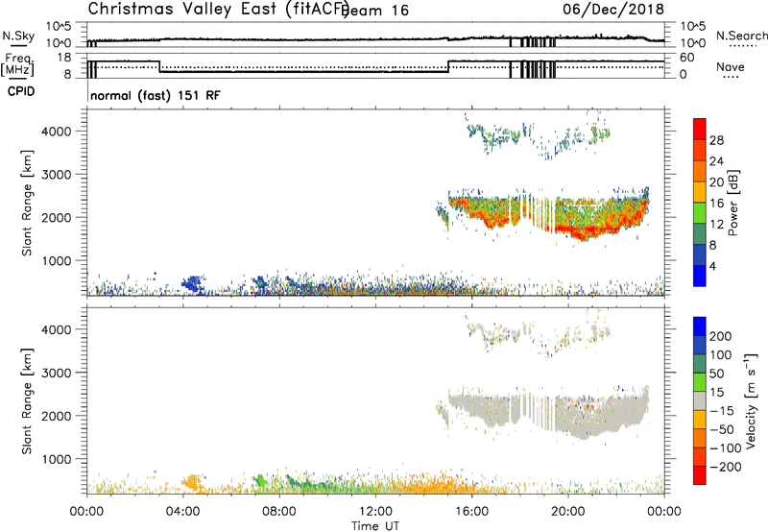The height and width of the screenshot is (532, 768).
Task: Click the 'Beam 16' label
Action: pos(376,11)
